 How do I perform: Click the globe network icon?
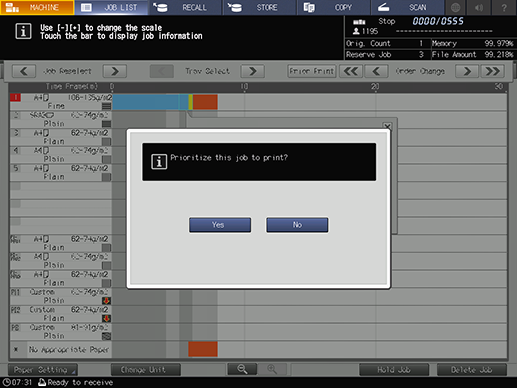tap(456, 7)
